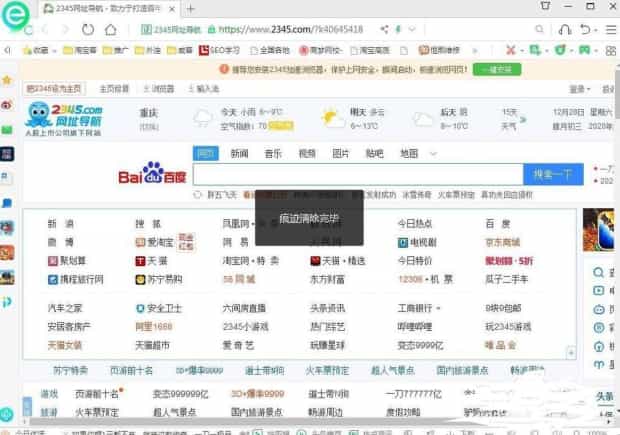620x435 pixels.
Task: Expand more search categories chevron
Action: click(x=433, y=154)
